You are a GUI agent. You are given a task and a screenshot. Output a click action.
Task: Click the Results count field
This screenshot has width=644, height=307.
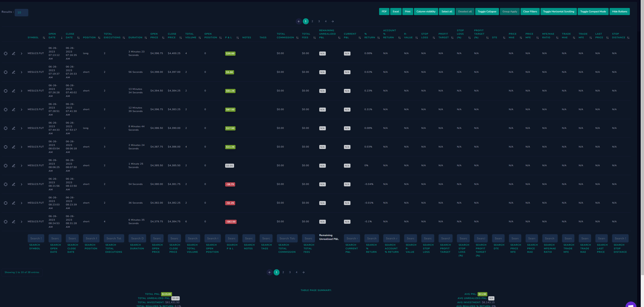point(21,13)
